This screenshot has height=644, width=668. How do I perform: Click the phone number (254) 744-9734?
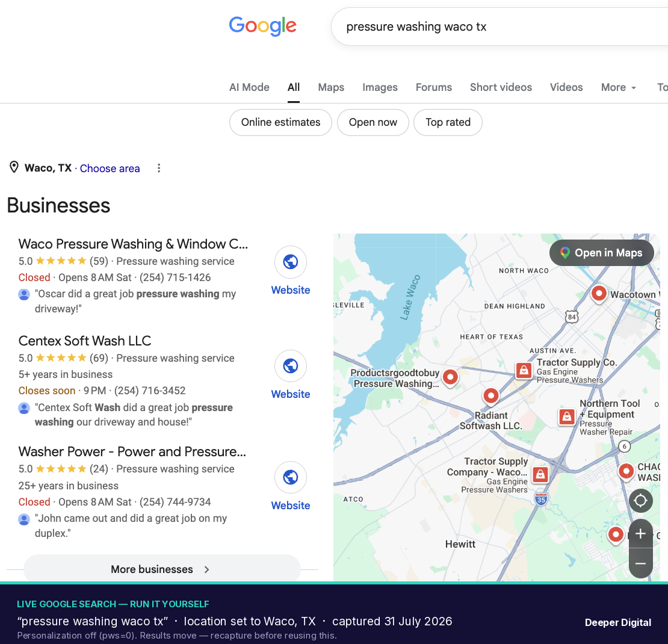(175, 501)
